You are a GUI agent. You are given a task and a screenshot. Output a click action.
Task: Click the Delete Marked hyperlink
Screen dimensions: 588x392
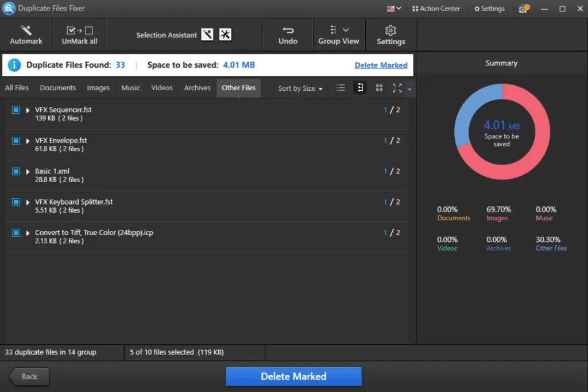(381, 65)
